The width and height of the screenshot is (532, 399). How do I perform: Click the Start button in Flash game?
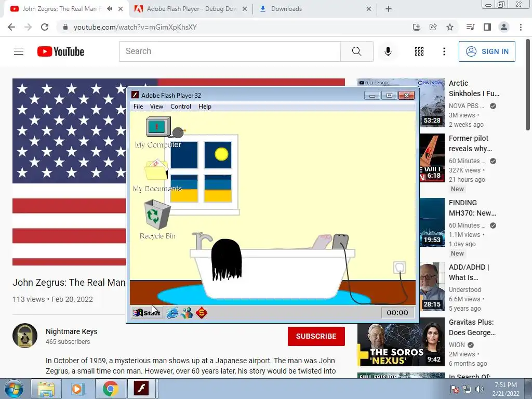click(x=147, y=312)
